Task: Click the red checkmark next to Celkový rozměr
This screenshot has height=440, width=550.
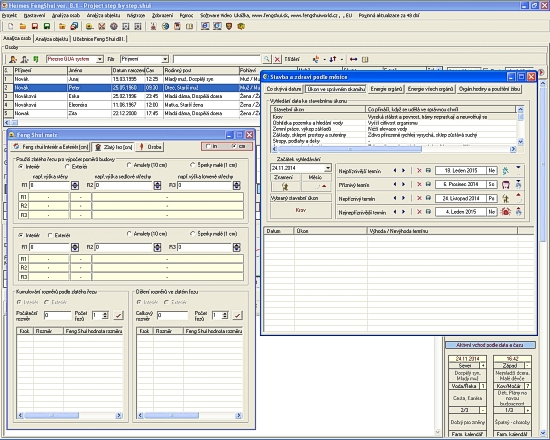Action: click(237, 315)
